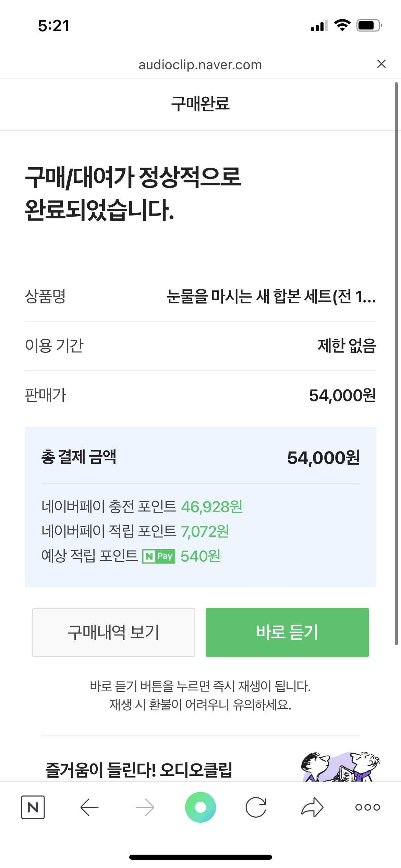
Task: Tap the Naver home N icon
Action: pos(33,807)
